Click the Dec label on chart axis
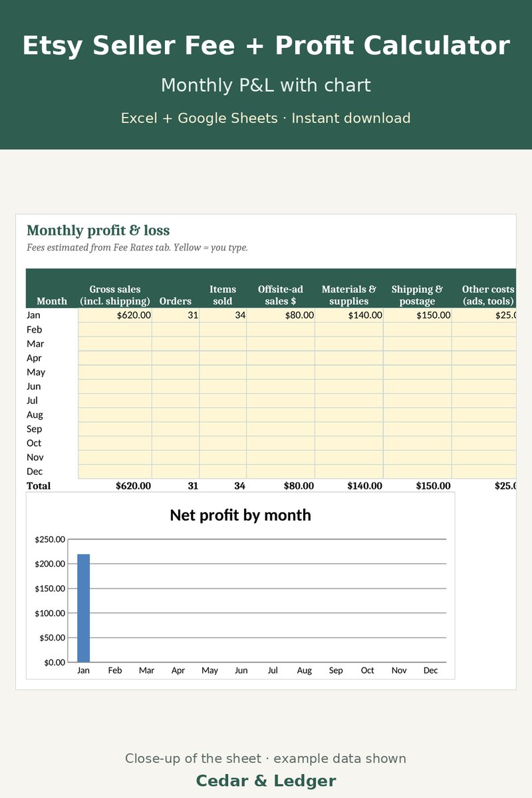Viewport: 532px width, 798px height. [431, 670]
